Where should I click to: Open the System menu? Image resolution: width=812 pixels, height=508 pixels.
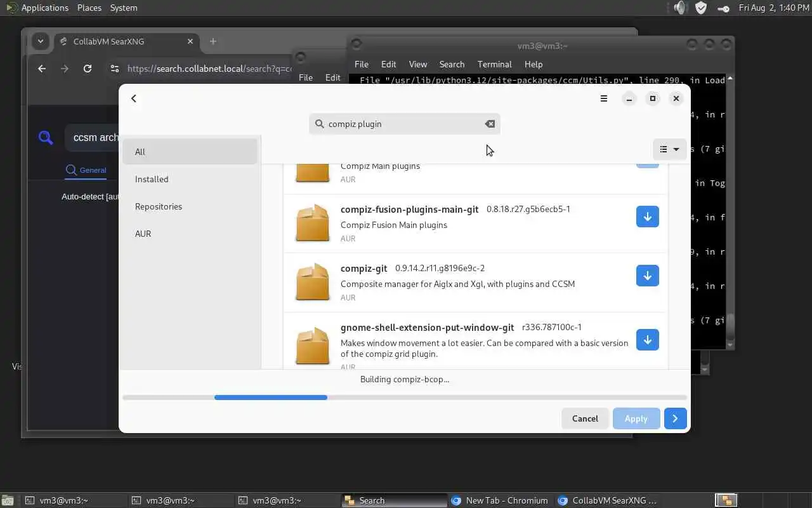point(124,8)
